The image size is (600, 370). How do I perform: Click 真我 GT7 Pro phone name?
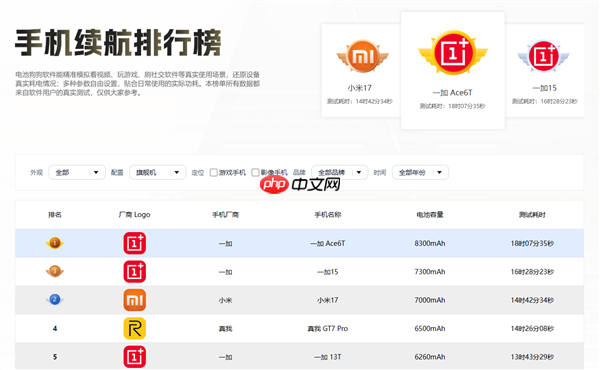(328, 328)
